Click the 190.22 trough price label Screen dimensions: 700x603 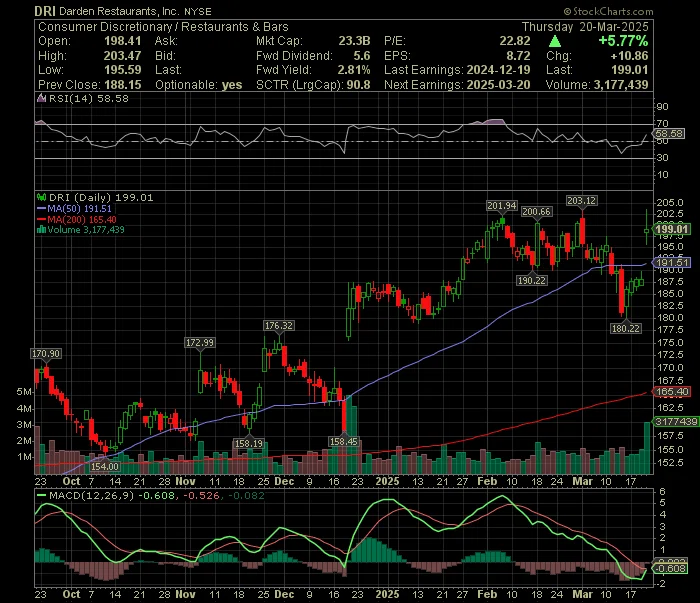pyautogui.click(x=531, y=280)
